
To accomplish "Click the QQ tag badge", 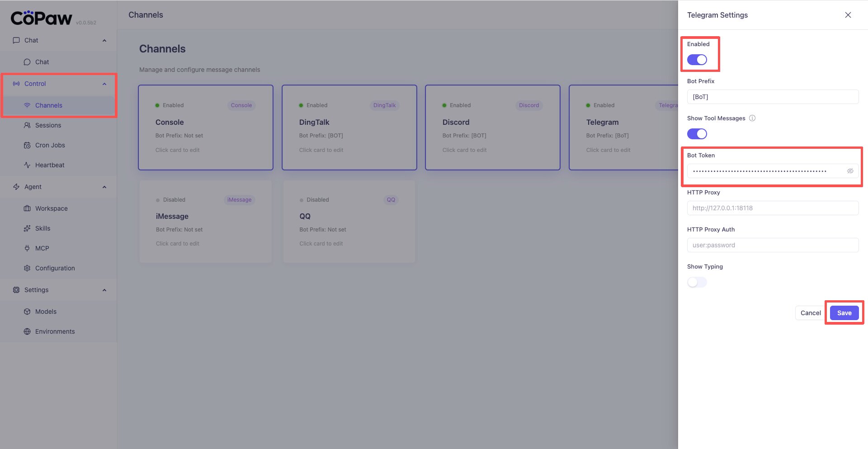I will pos(391,200).
